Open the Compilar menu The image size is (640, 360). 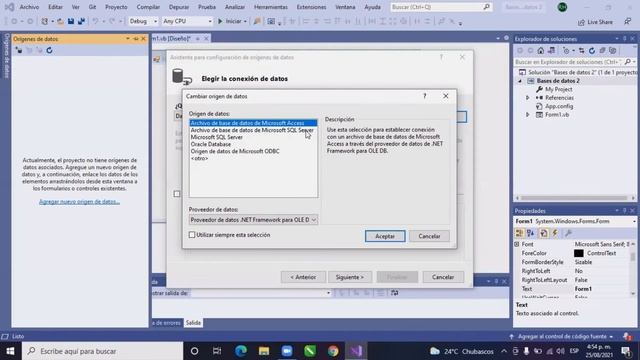pos(148,7)
